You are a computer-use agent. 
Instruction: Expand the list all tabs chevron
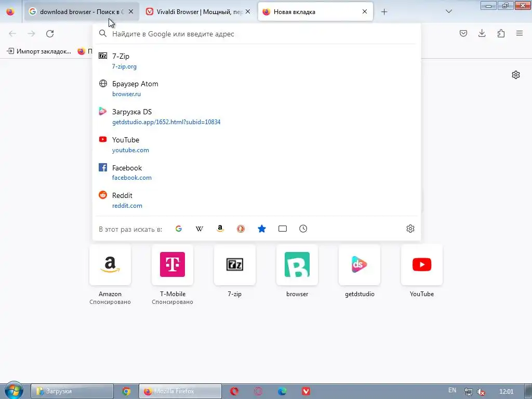[448, 11]
